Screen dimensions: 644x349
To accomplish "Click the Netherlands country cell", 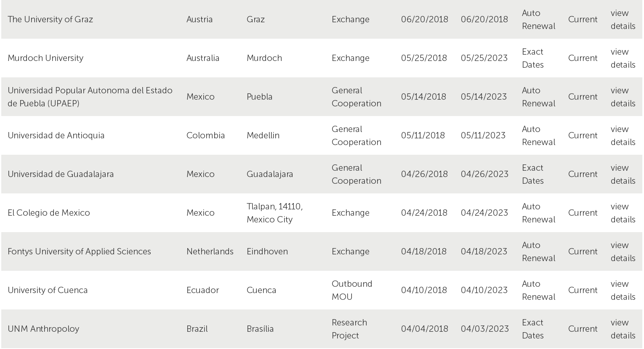I will [210, 251].
